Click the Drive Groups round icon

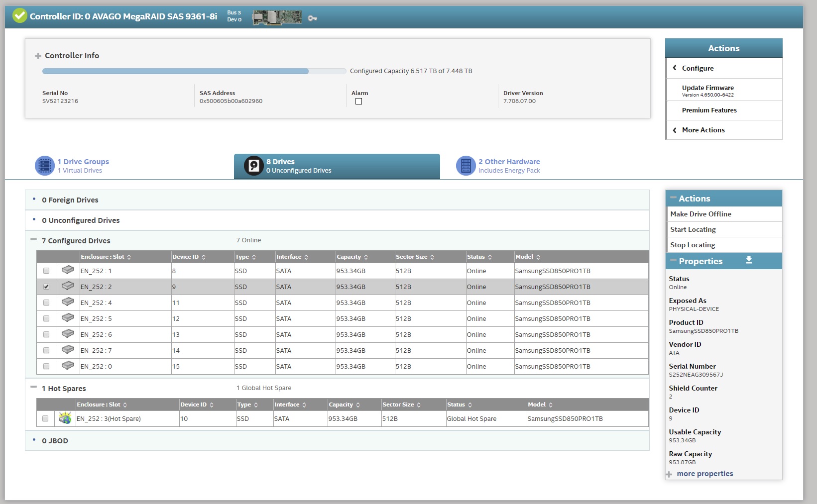[45, 166]
